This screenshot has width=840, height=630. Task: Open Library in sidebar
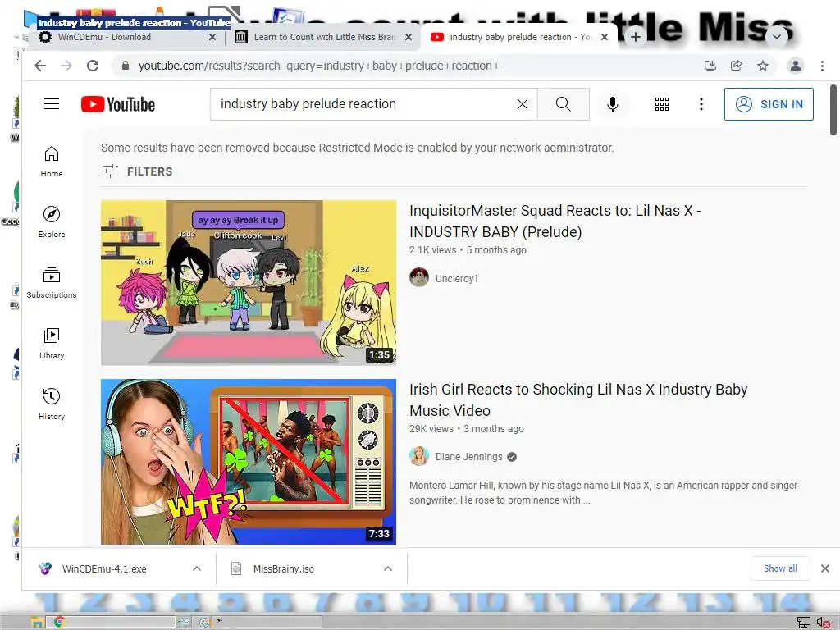[52, 344]
